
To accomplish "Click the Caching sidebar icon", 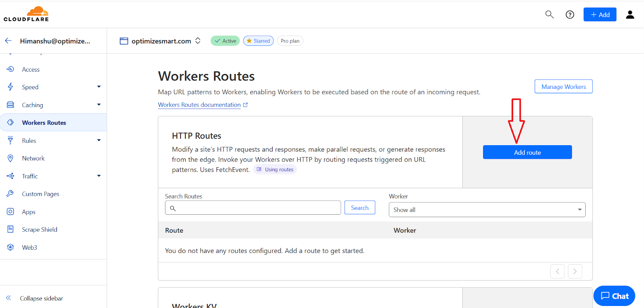I will point(10,105).
